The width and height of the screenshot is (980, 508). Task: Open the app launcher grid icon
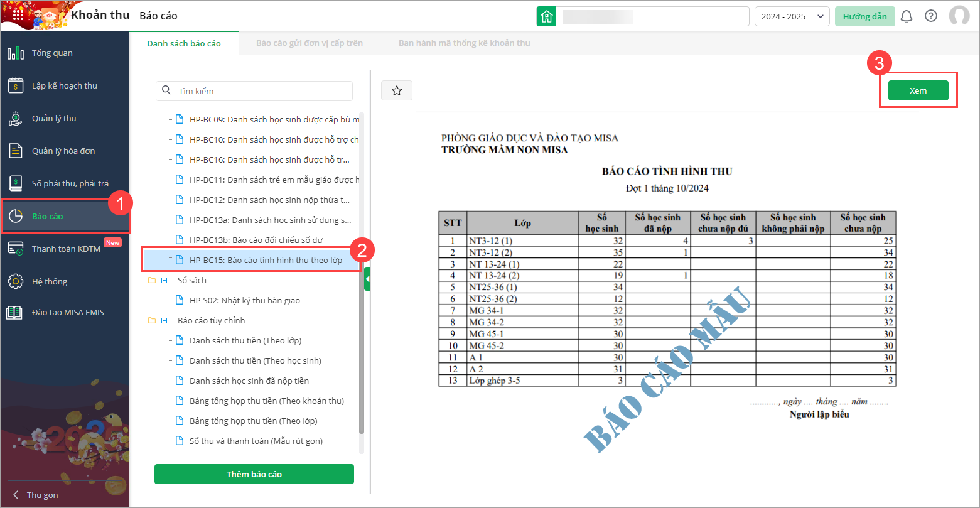[x=18, y=15]
